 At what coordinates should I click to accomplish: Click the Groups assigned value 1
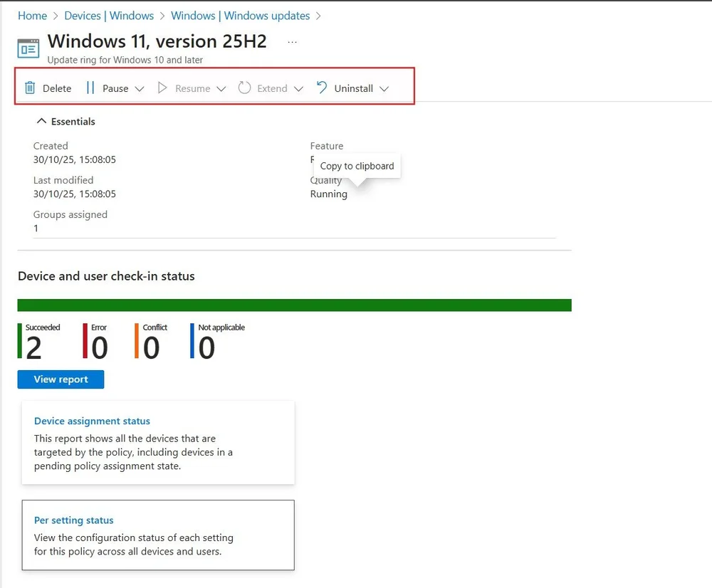[x=36, y=228]
